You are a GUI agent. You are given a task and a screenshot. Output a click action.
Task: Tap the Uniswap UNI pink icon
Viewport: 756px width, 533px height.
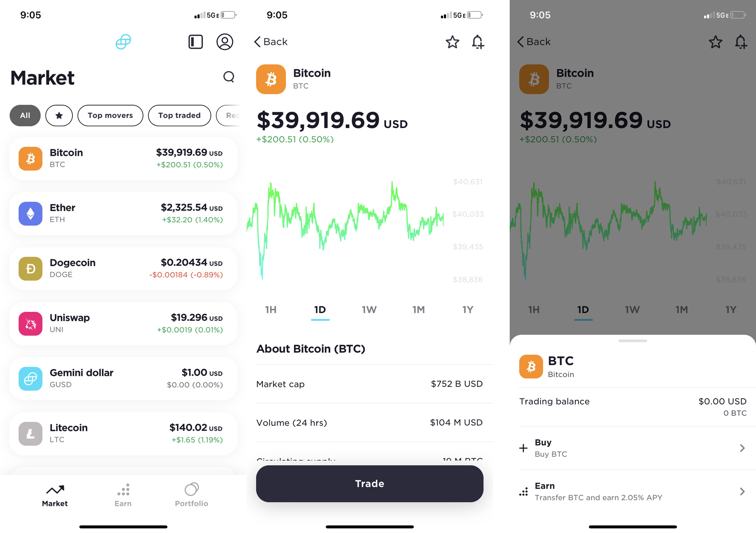click(x=30, y=323)
